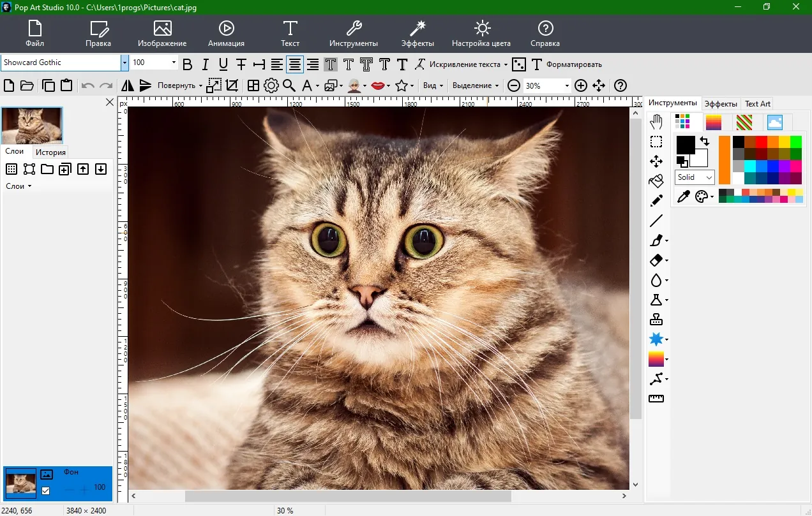Toggle bold text formatting
812x516 pixels.
pyautogui.click(x=187, y=64)
